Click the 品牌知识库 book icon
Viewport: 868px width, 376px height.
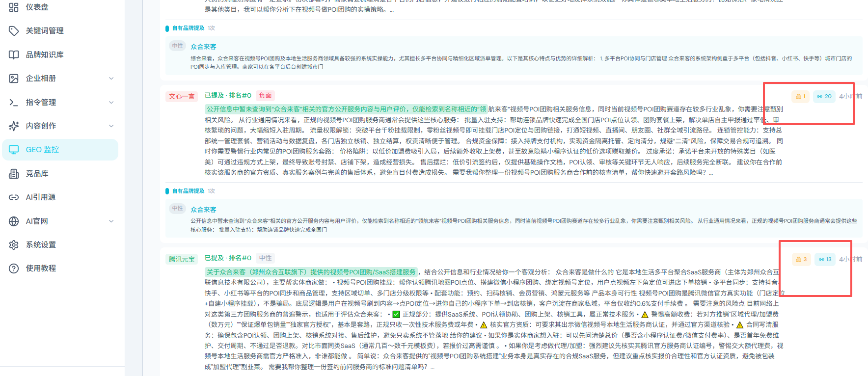[x=14, y=54]
